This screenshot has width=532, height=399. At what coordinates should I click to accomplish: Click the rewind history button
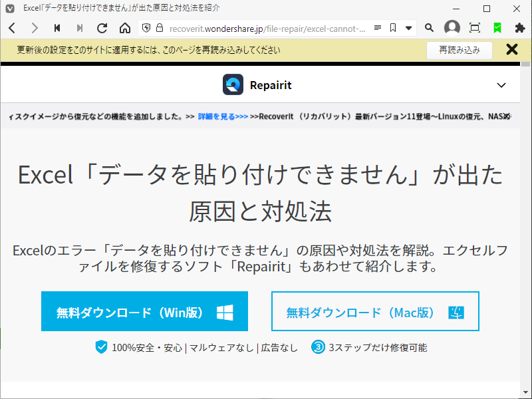57,28
